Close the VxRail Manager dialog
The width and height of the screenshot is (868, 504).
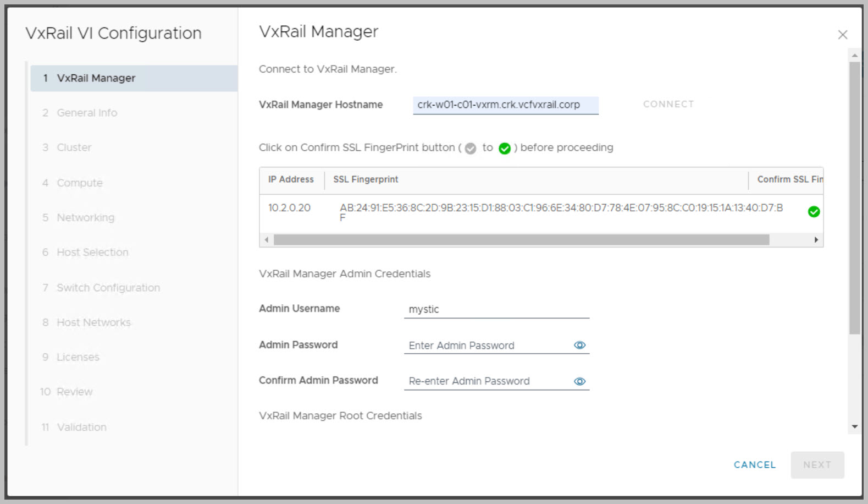(x=842, y=35)
